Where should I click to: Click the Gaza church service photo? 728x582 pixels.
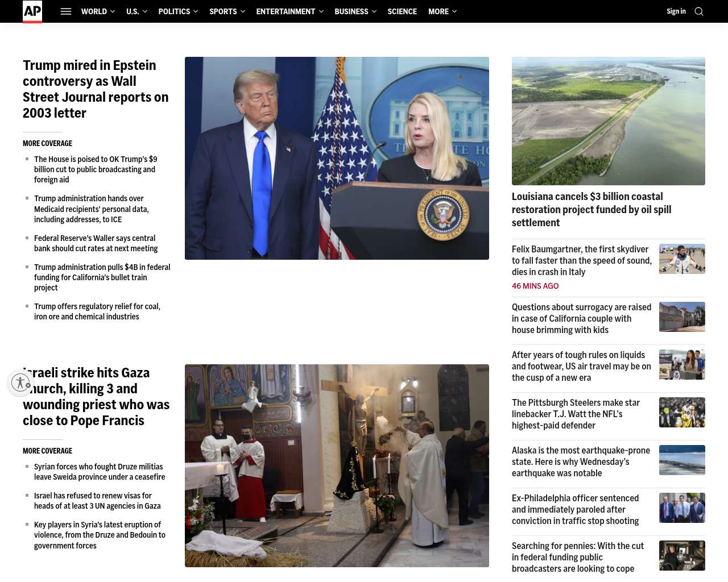[337, 465]
